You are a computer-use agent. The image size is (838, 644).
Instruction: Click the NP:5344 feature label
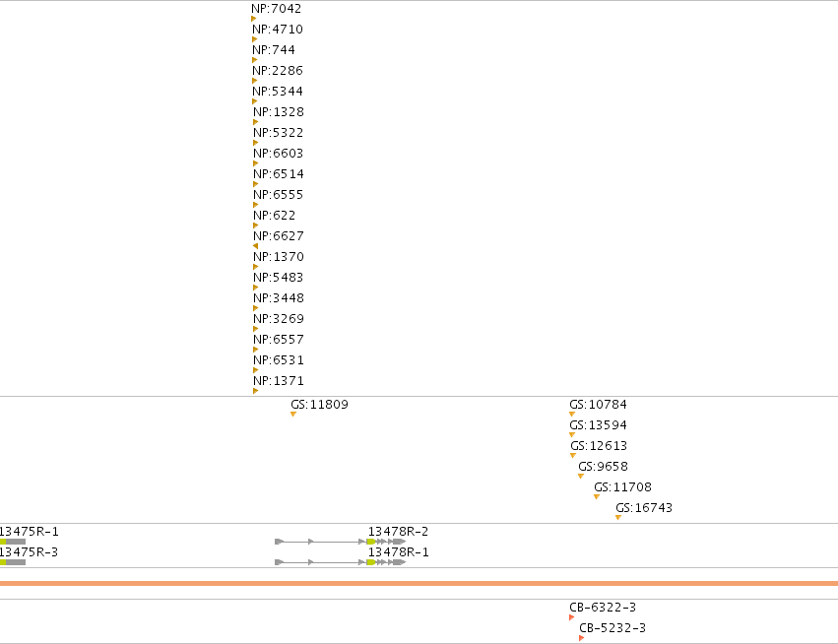point(278,92)
